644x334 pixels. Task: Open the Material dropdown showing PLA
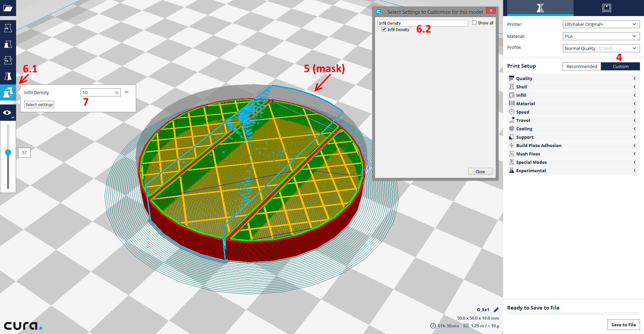point(601,36)
